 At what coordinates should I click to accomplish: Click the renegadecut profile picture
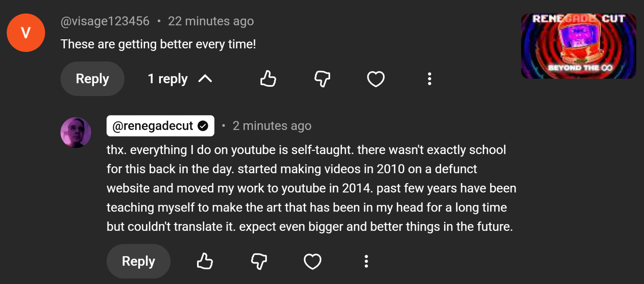pos(76,132)
